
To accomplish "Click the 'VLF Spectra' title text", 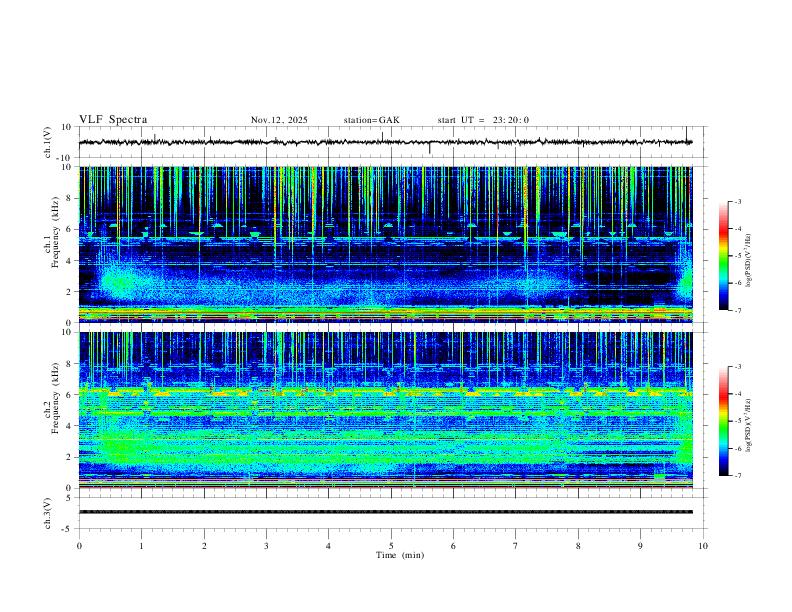I will pyautogui.click(x=113, y=120).
